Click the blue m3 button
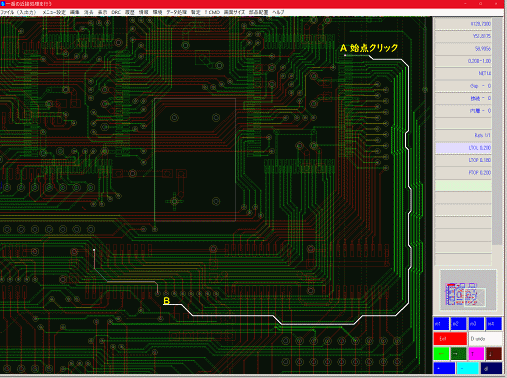This screenshot has width=507, height=378. [x=476, y=324]
